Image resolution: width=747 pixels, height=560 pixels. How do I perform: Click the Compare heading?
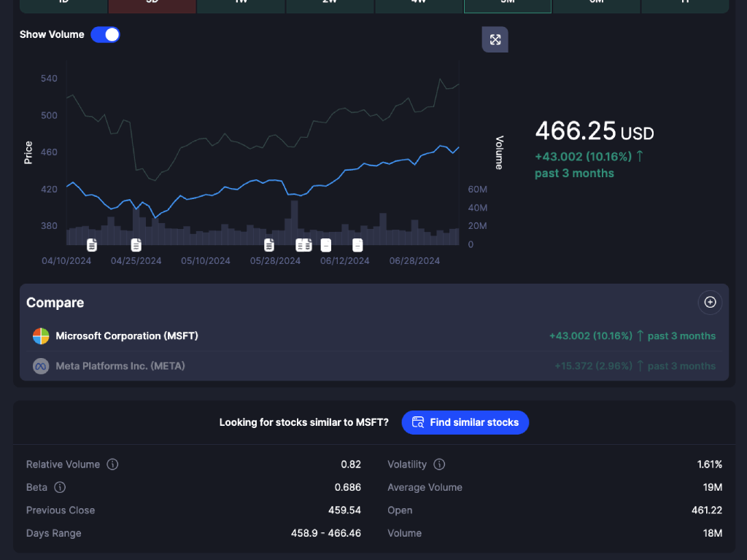click(55, 303)
